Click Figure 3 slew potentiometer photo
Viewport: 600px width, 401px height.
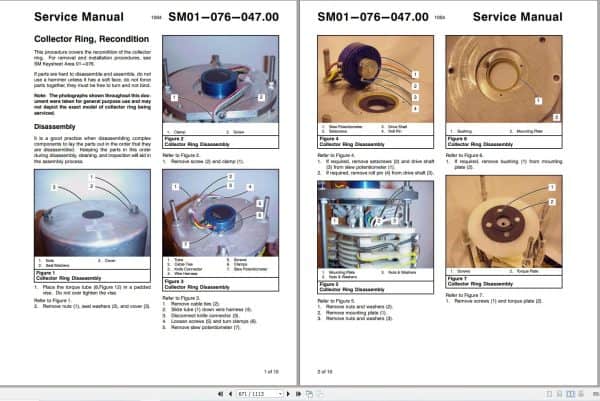pos(220,213)
